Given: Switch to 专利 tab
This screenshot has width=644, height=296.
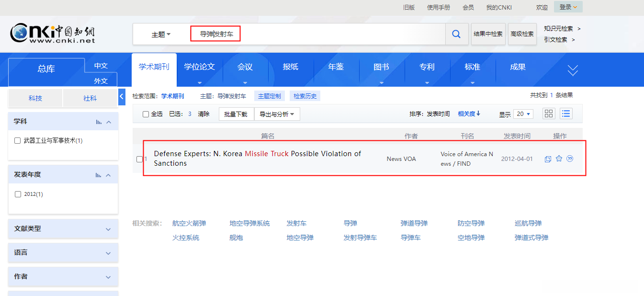Looking at the screenshot, I should click(427, 67).
